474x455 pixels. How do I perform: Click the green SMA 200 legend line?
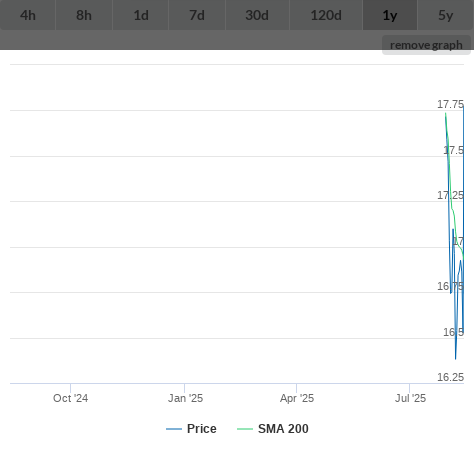tap(245, 429)
